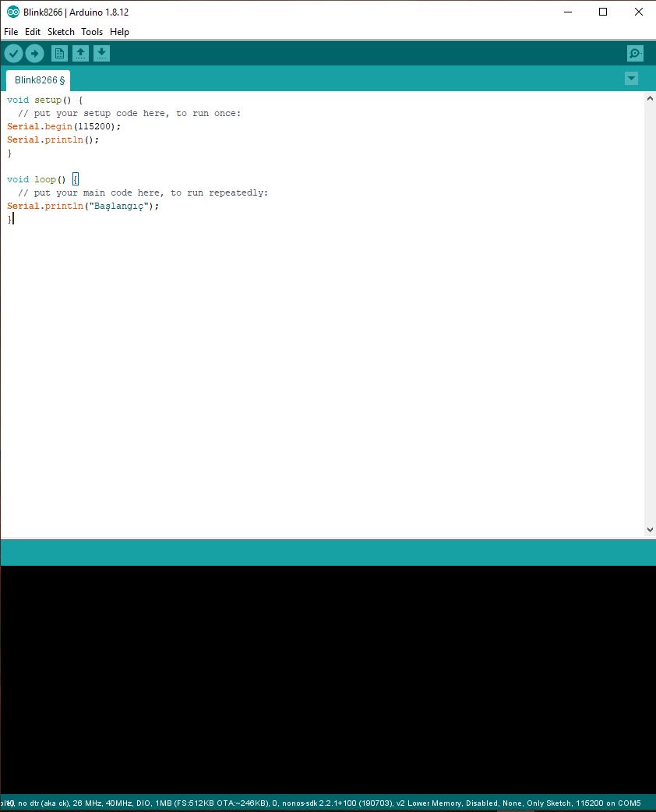Minimize the Arduino IDE window

[x=568, y=12]
